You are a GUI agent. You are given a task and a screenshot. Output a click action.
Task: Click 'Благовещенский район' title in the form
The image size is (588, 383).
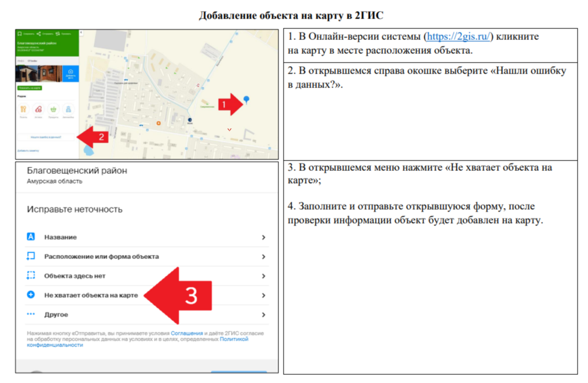click(77, 171)
